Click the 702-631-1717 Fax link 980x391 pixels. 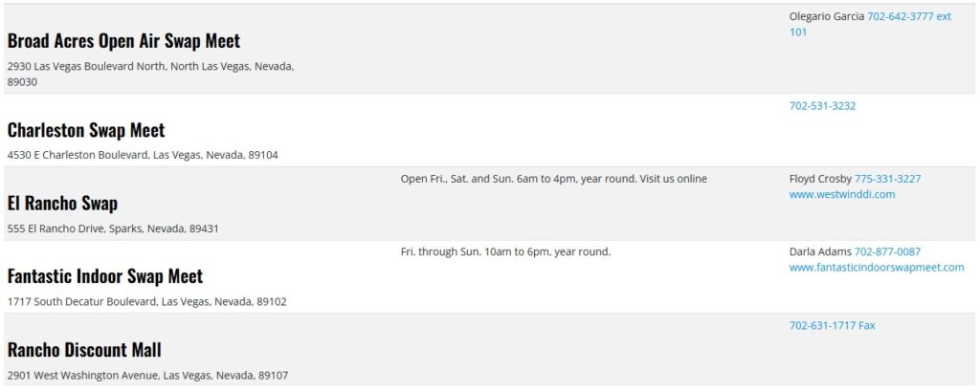[832, 325]
